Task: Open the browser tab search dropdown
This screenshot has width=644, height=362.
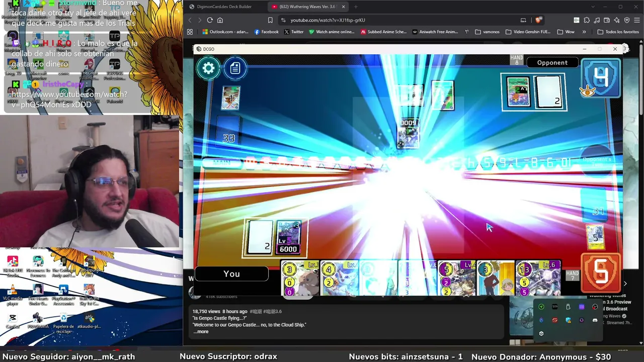Action: click(x=593, y=7)
